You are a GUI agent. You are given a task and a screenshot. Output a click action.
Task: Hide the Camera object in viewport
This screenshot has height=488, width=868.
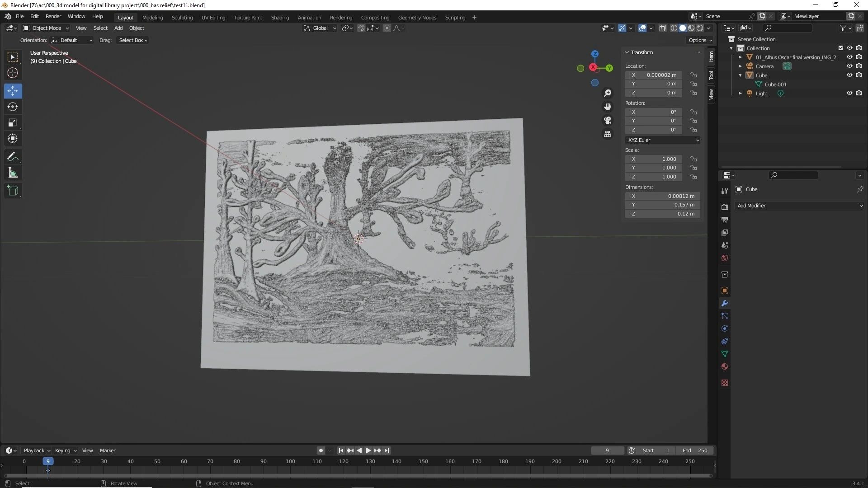tap(849, 66)
